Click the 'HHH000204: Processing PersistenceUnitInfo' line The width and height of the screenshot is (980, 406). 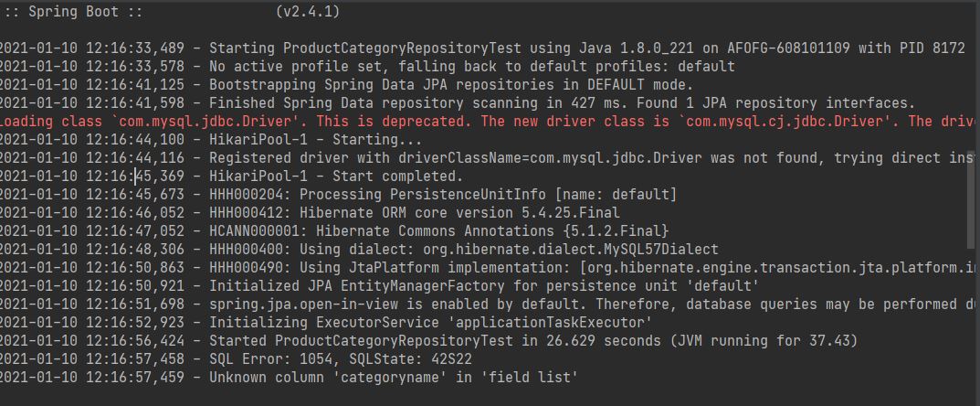click(x=443, y=195)
